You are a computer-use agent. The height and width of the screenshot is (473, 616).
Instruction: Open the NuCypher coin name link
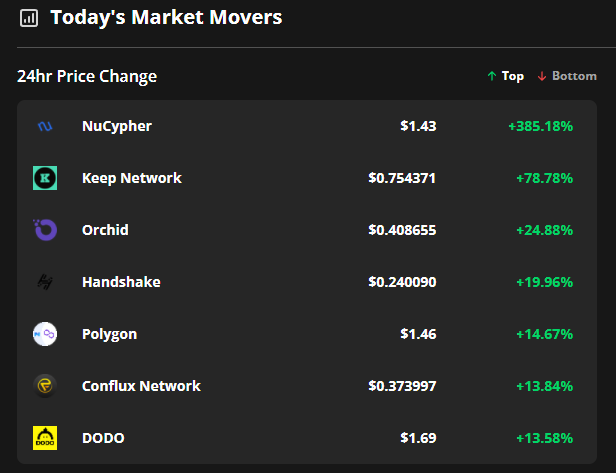click(117, 126)
